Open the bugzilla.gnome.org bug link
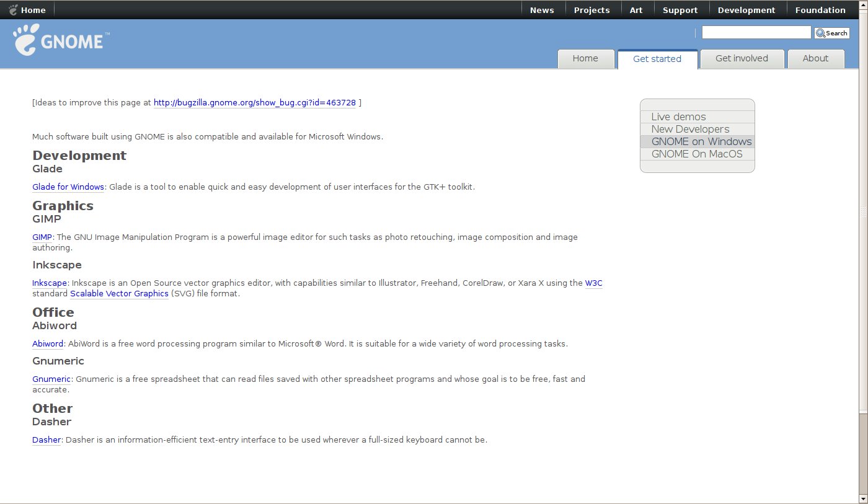 pos(255,103)
